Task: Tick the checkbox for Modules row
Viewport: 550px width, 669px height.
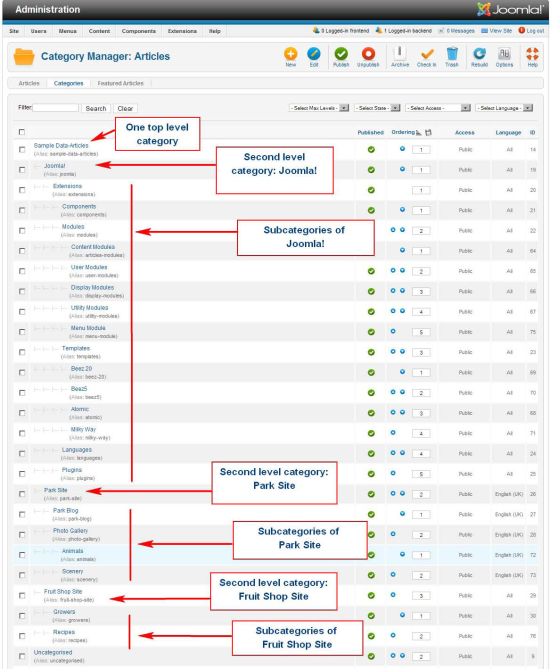Action: pos(22,230)
